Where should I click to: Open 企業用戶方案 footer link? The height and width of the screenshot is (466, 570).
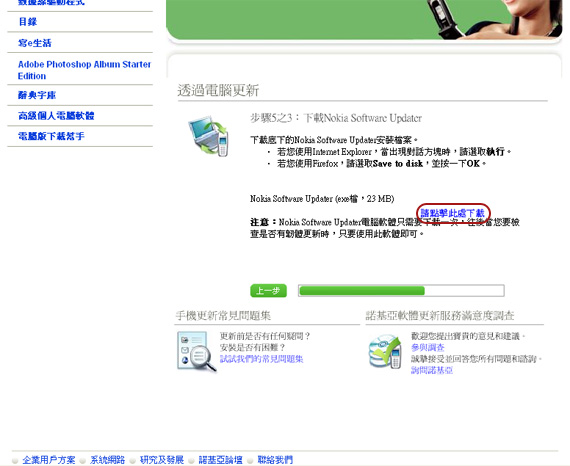[x=49, y=460]
